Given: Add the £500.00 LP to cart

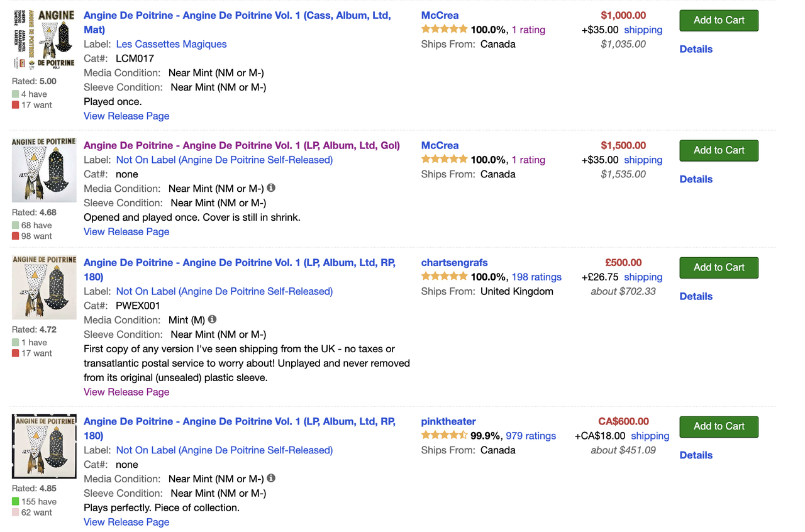Looking at the screenshot, I should pyautogui.click(x=718, y=267).
